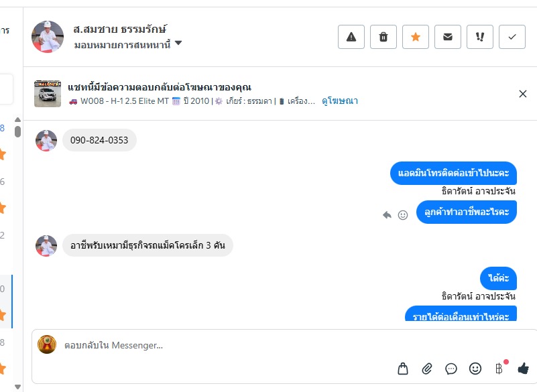Dismiss the ad reply banner

pos(523,94)
